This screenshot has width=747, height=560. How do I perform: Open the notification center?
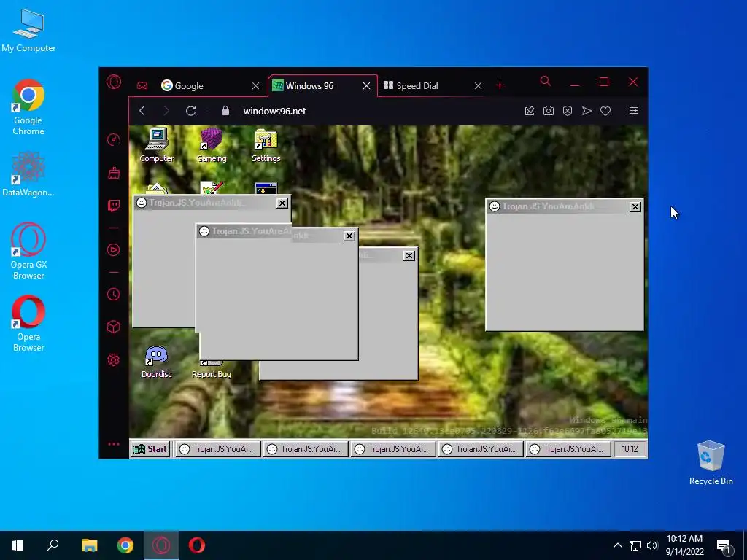[724, 547]
